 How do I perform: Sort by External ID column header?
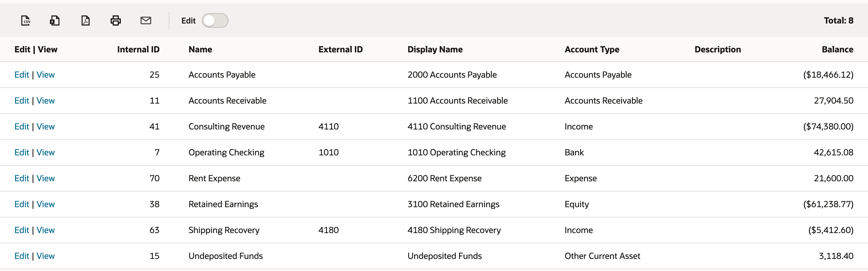[x=340, y=49]
